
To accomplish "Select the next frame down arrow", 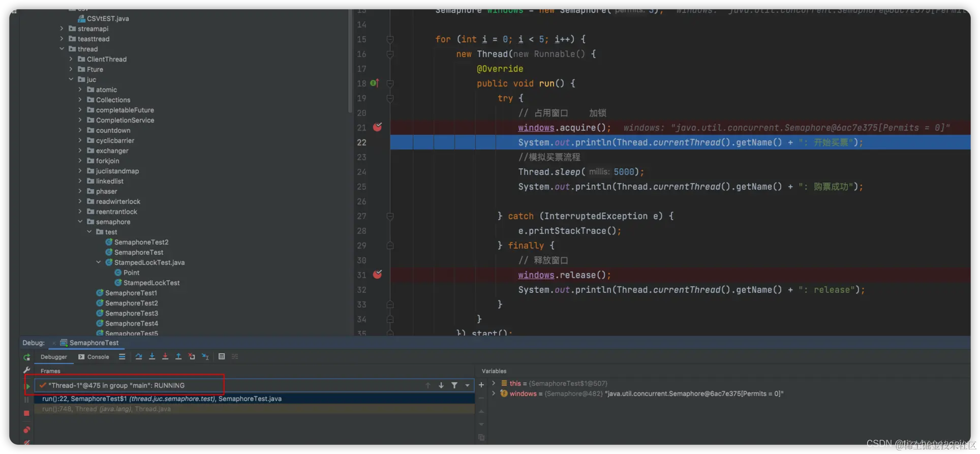I will coord(441,385).
